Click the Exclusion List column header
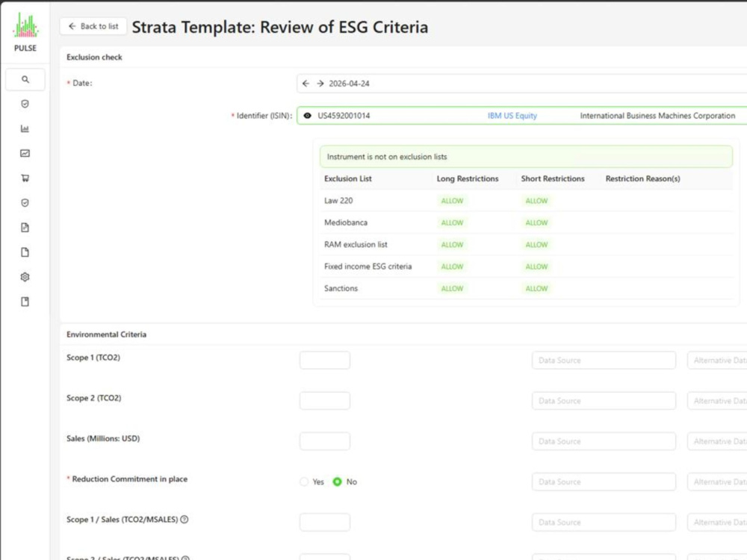Screen dimensions: 747x560 (348, 178)
